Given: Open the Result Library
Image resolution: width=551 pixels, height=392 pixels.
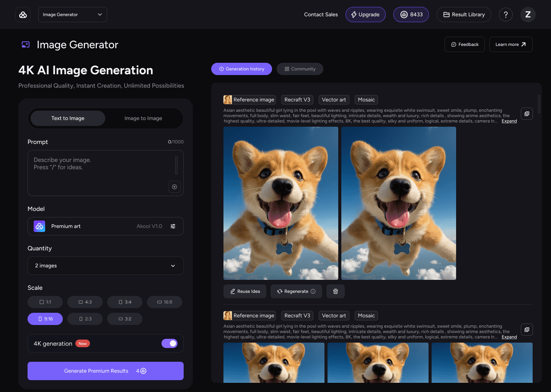Looking at the screenshot, I should [464, 15].
